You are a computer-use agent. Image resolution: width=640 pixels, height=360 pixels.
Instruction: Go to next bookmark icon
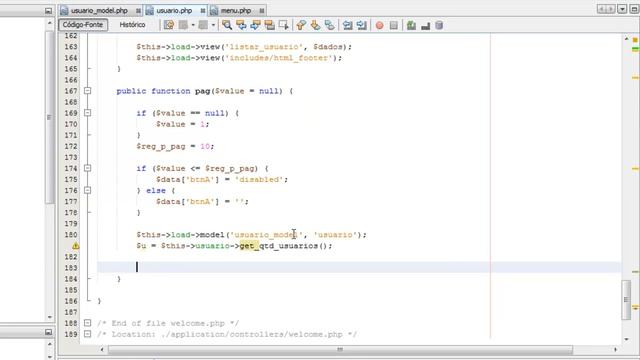pyautogui.click(x=315, y=25)
